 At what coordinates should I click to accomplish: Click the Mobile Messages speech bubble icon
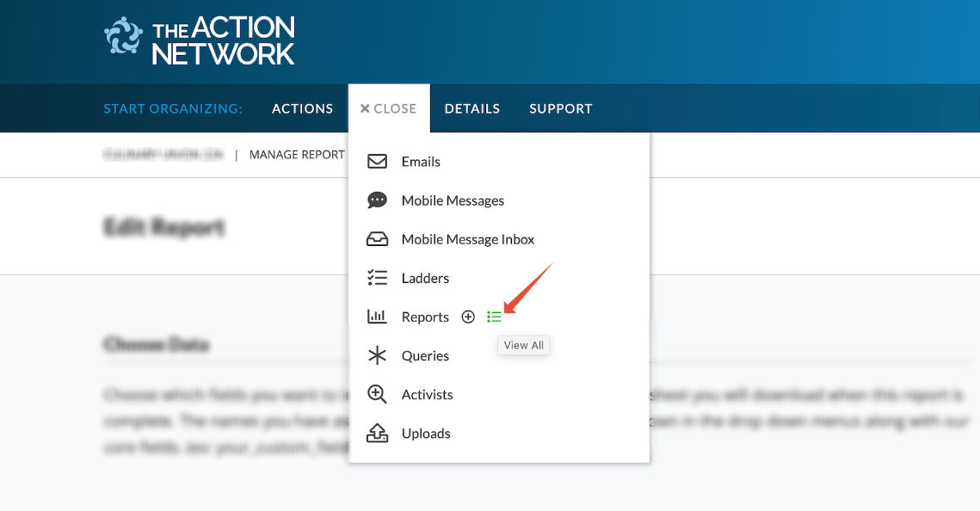pyautogui.click(x=377, y=200)
